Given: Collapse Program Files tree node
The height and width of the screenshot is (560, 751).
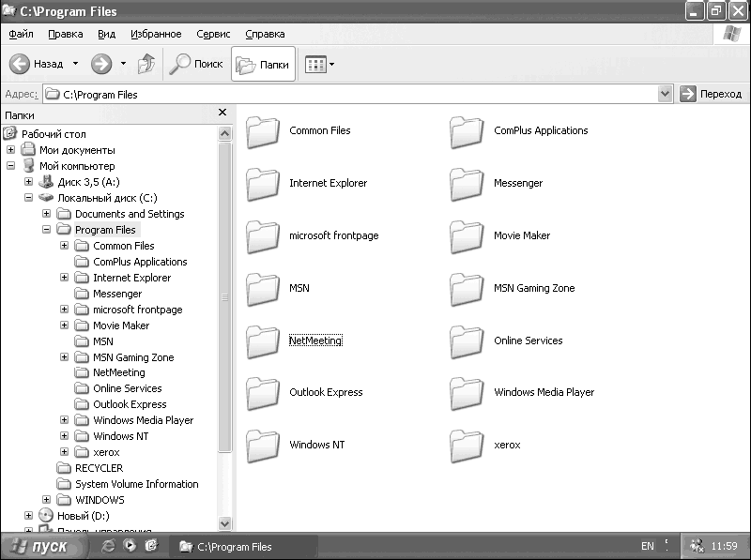Looking at the screenshot, I should point(46,229).
